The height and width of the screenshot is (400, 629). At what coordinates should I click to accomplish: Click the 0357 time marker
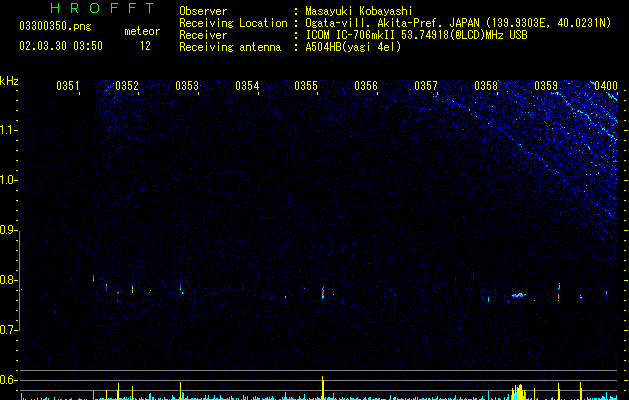[x=426, y=86]
